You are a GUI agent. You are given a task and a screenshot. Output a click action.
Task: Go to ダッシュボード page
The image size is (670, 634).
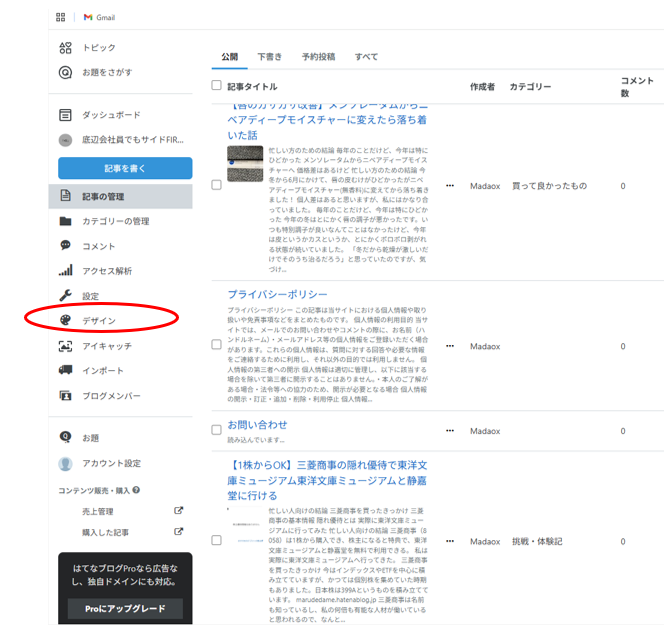point(111,115)
